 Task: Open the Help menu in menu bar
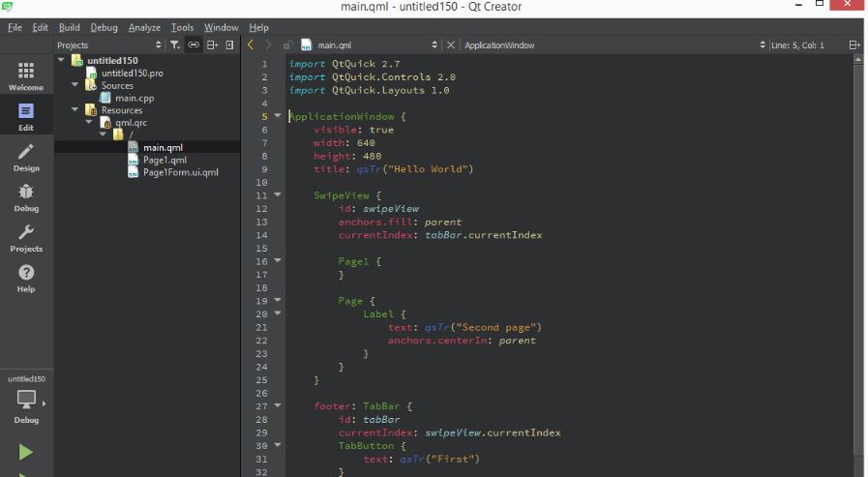(258, 27)
